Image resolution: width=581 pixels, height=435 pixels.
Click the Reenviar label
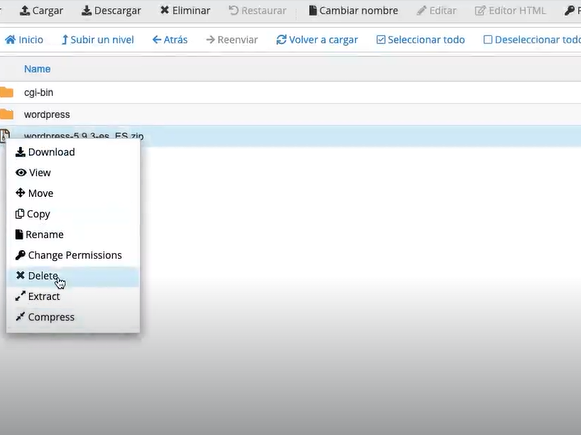coord(238,40)
